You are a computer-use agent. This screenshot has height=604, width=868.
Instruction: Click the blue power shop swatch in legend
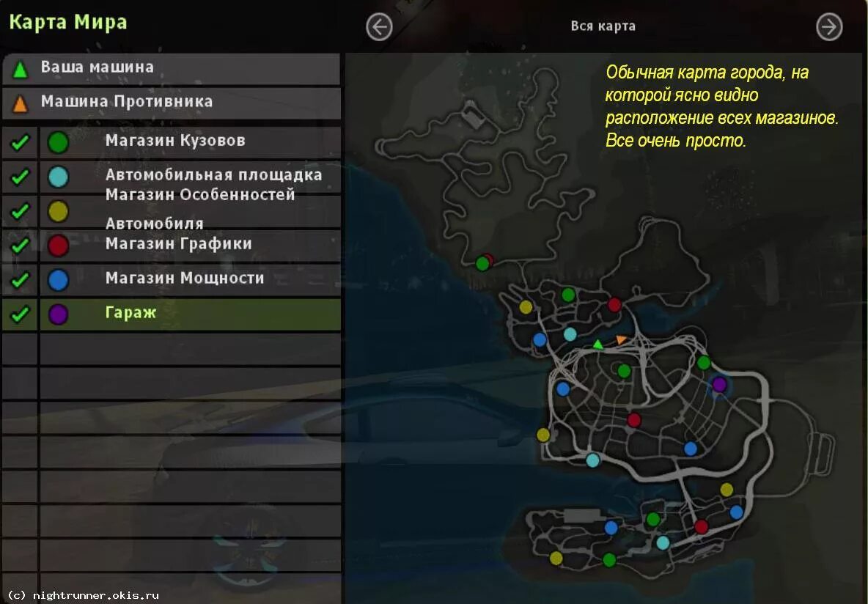click(x=58, y=279)
